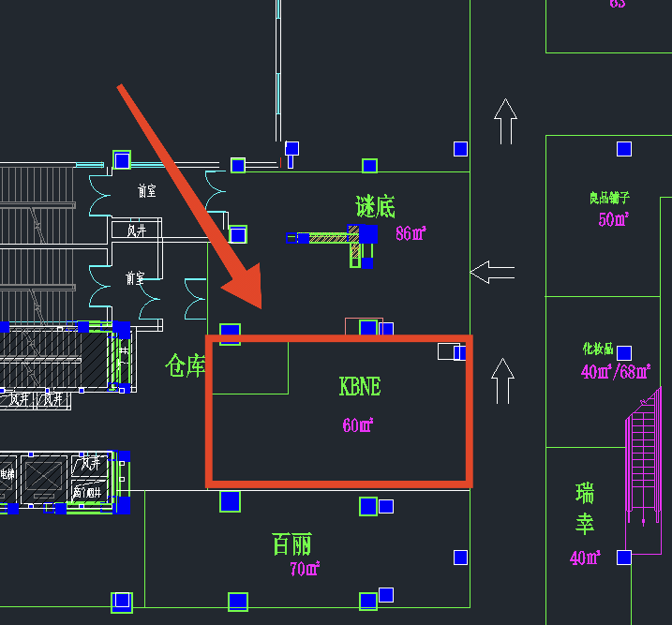
Task: Click the 风井 label between the 前室 rooms
Action: tap(136, 231)
